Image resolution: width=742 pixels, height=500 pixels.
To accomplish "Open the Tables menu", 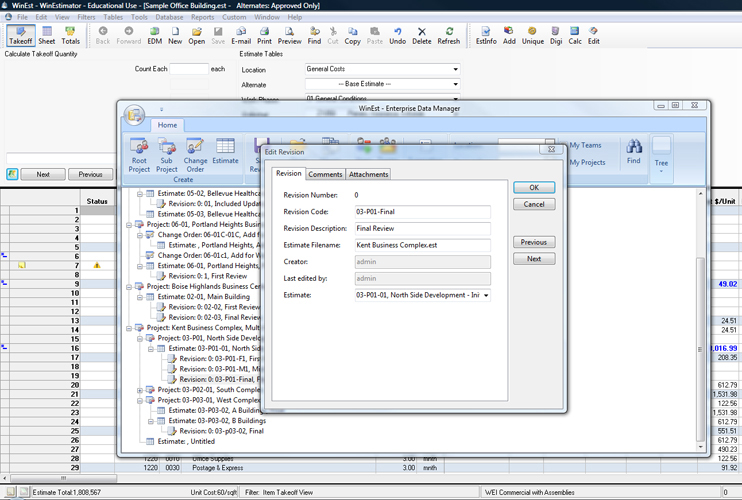I will coord(113,17).
